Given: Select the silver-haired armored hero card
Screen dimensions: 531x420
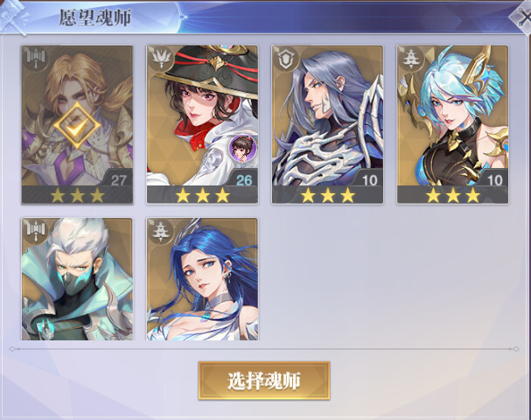Looking at the screenshot, I should [x=327, y=124].
